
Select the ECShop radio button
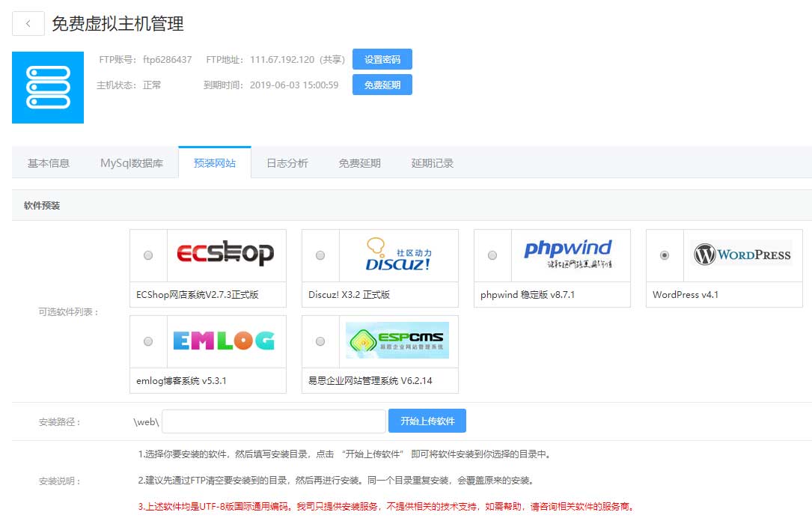[x=148, y=255]
